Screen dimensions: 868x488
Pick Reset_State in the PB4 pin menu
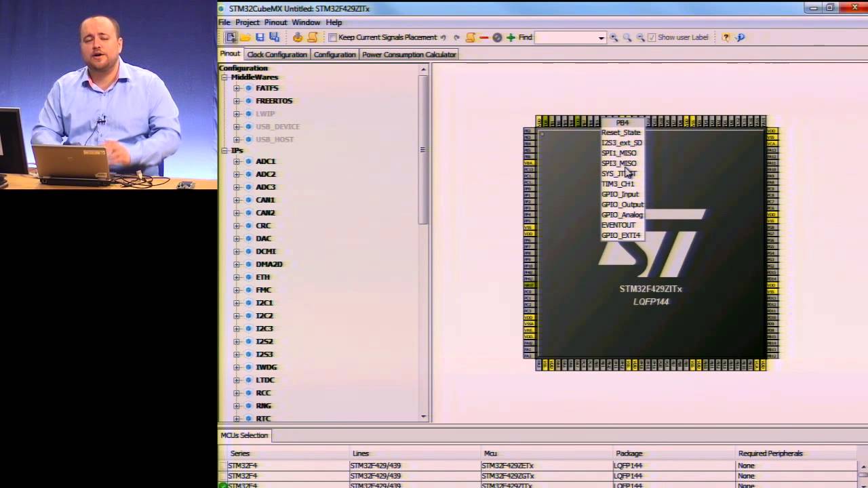click(x=620, y=133)
